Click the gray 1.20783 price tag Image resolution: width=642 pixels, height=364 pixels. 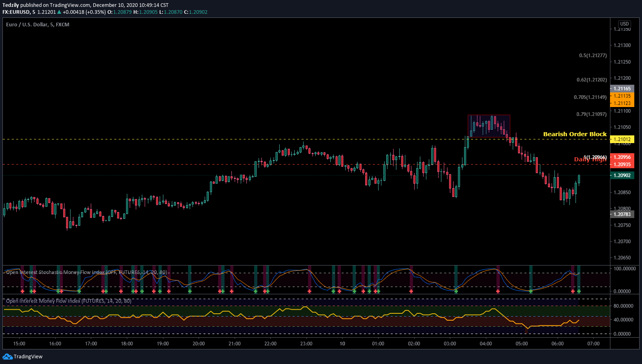click(x=622, y=214)
